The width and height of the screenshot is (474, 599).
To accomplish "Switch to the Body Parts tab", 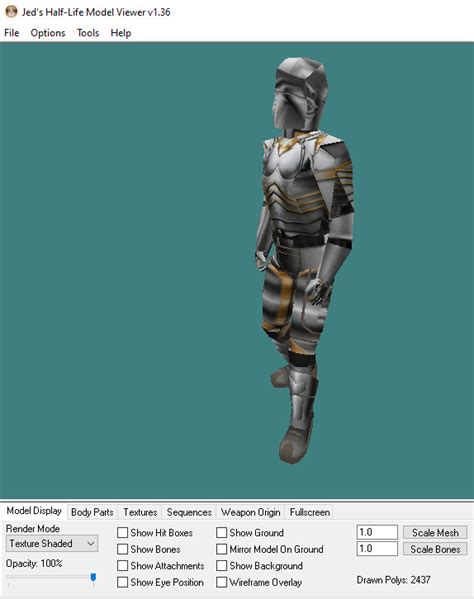I will point(92,512).
